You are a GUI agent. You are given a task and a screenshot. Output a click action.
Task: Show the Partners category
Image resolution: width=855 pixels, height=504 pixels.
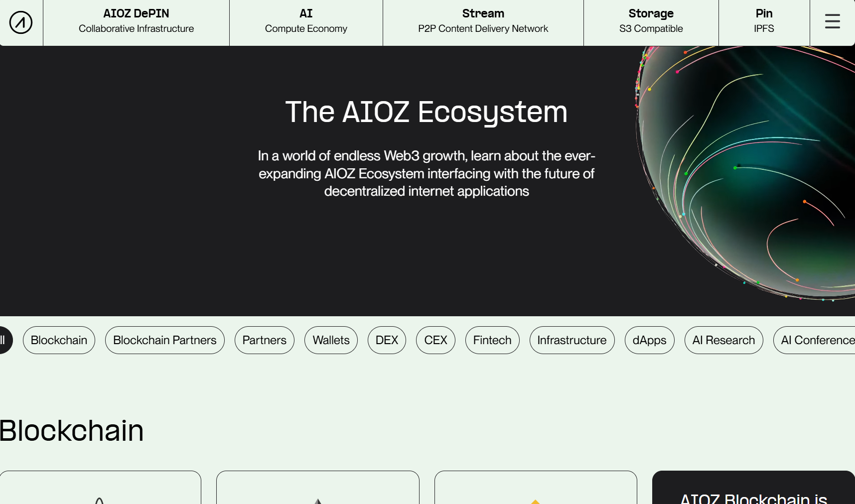tap(264, 340)
